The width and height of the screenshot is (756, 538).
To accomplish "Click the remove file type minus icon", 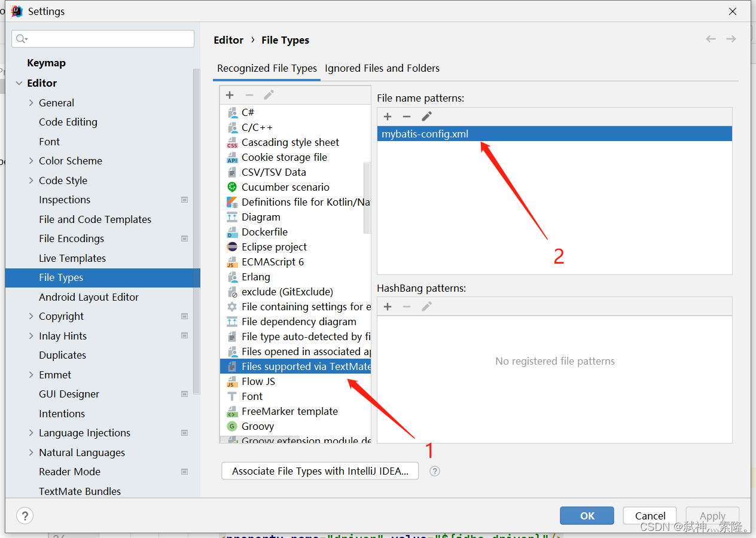I will click(x=249, y=95).
